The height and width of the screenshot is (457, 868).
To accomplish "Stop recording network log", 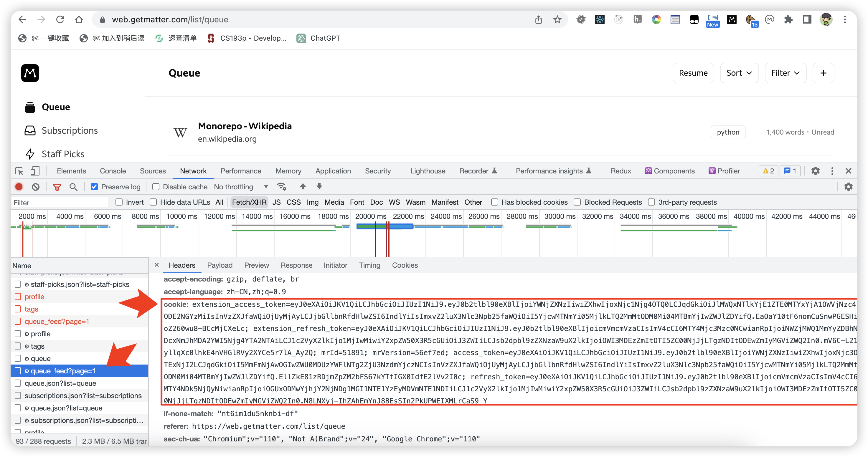I will click(x=19, y=187).
